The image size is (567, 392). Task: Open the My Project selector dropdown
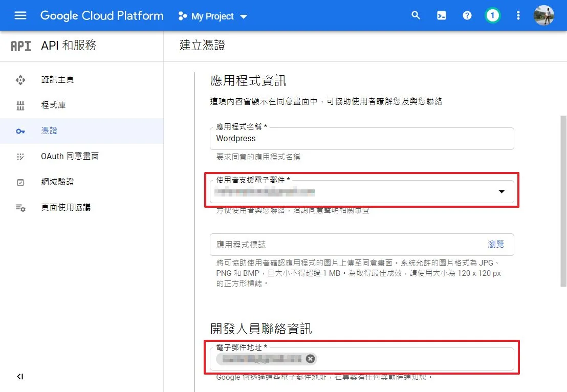pos(213,16)
